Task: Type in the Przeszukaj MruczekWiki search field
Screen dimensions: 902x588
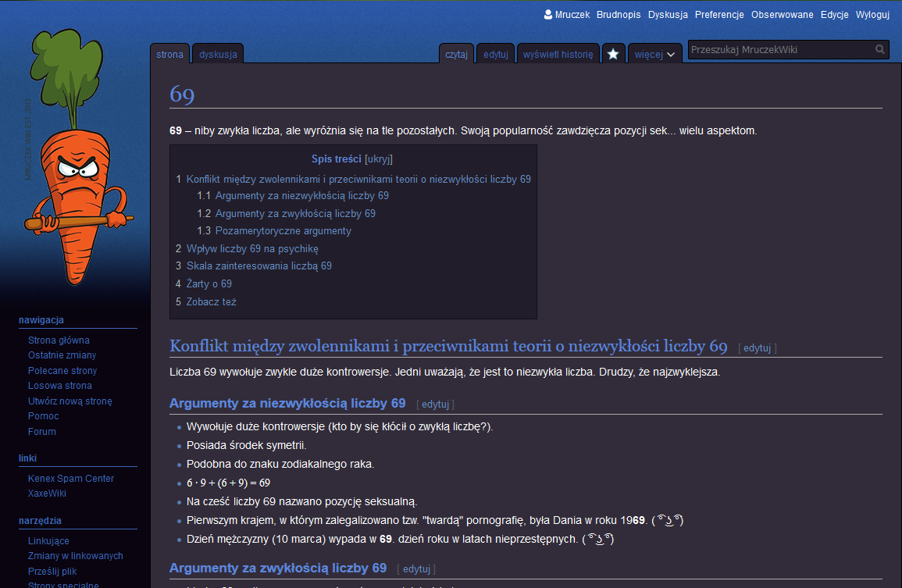Action: (x=779, y=50)
